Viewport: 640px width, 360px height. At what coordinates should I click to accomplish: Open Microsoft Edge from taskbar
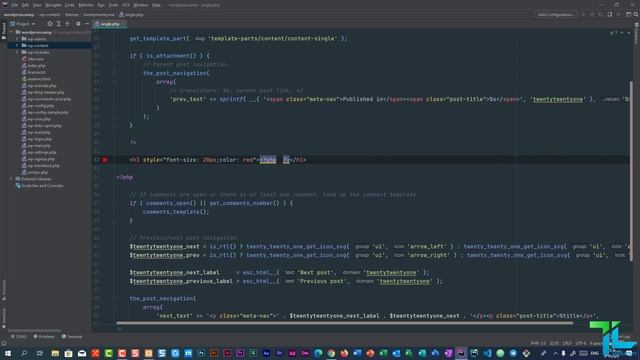click(x=318, y=353)
